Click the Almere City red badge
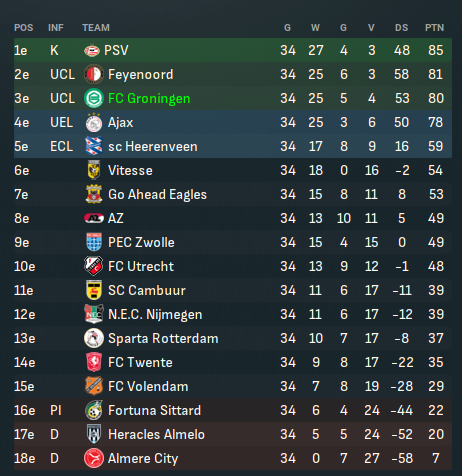Image resolution: width=462 pixels, height=476 pixels. click(94, 458)
